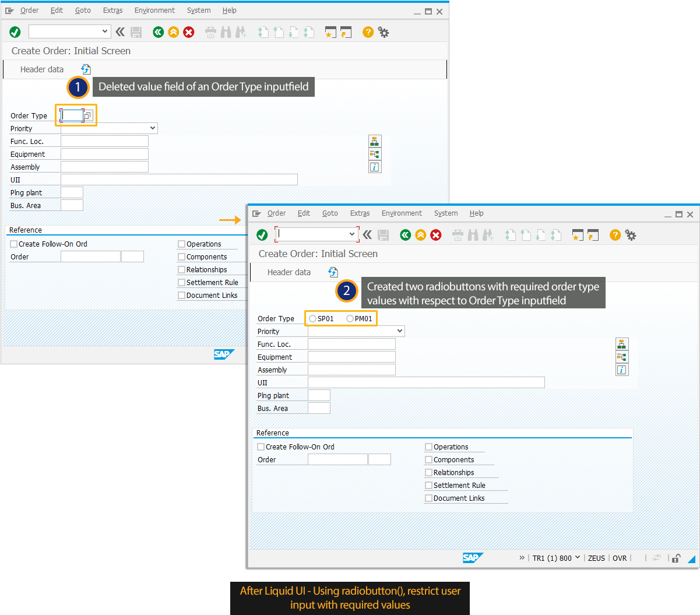Click the red Cancel icon in front window toolbar
The height and width of the screenshot is (615, 700).
tap(436, 235)
